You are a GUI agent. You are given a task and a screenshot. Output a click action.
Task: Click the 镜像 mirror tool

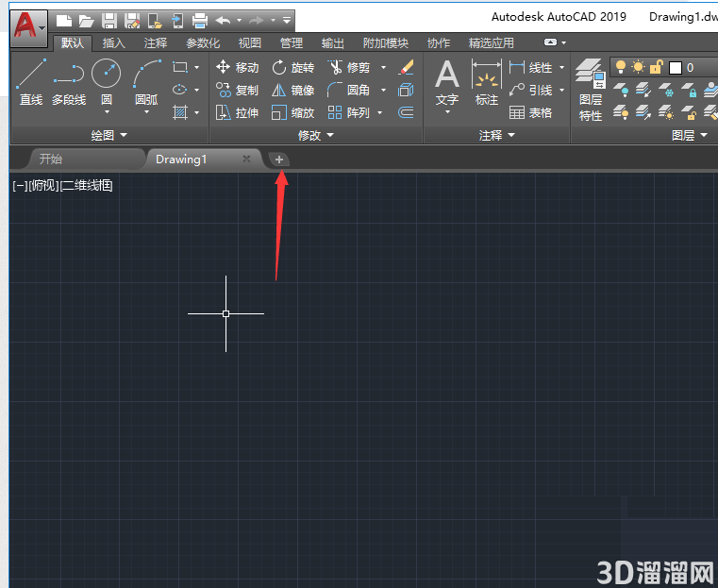pyautogui.click(x=293, y=91)
